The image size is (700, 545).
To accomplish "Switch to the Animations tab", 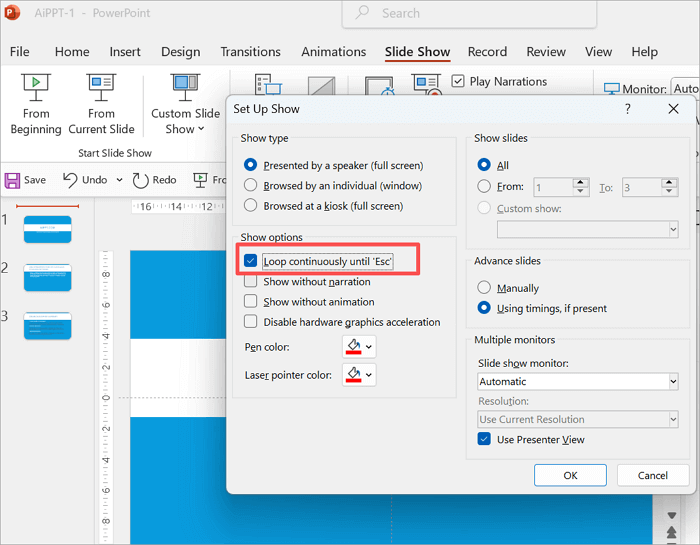I will [x=333, y=52].
